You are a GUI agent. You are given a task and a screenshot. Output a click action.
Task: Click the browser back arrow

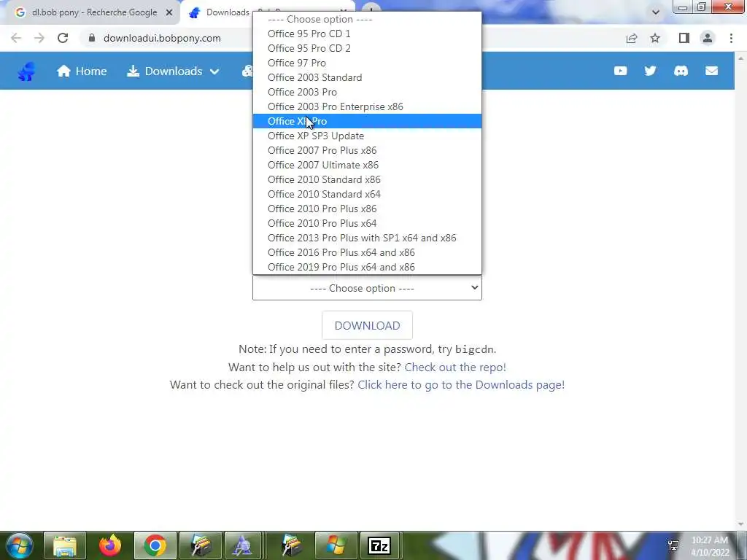pyautogui.click(x=16, y=38)
